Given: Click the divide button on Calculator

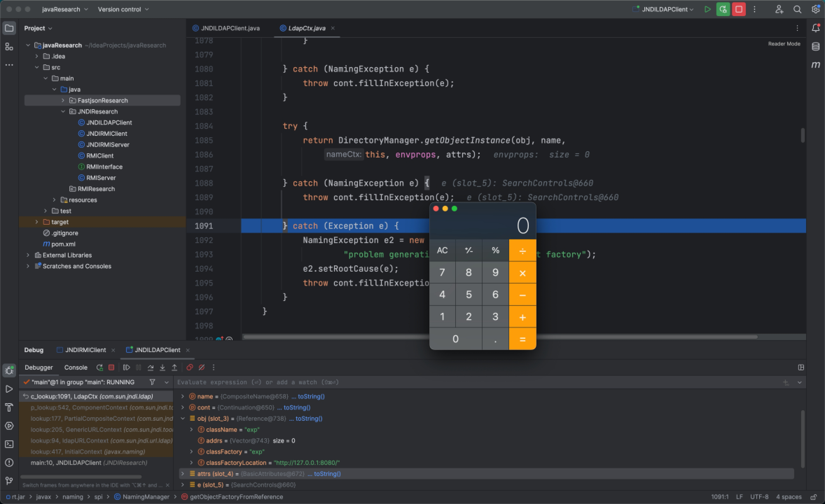Looking at the screenshot, I should [x=522, y=250].
